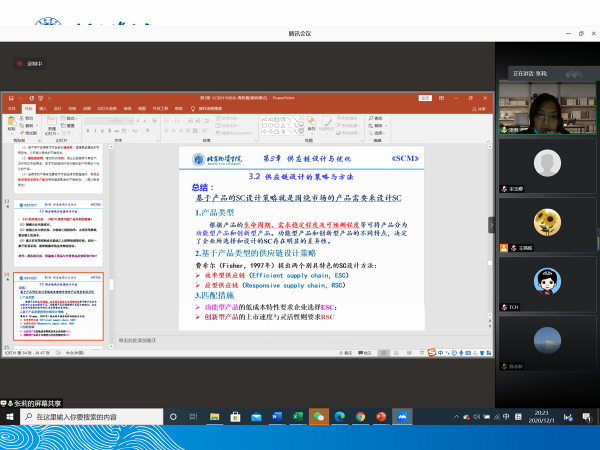Click the Windows Start button
This screenshot has height=450, width=600.
pos(10,416)
